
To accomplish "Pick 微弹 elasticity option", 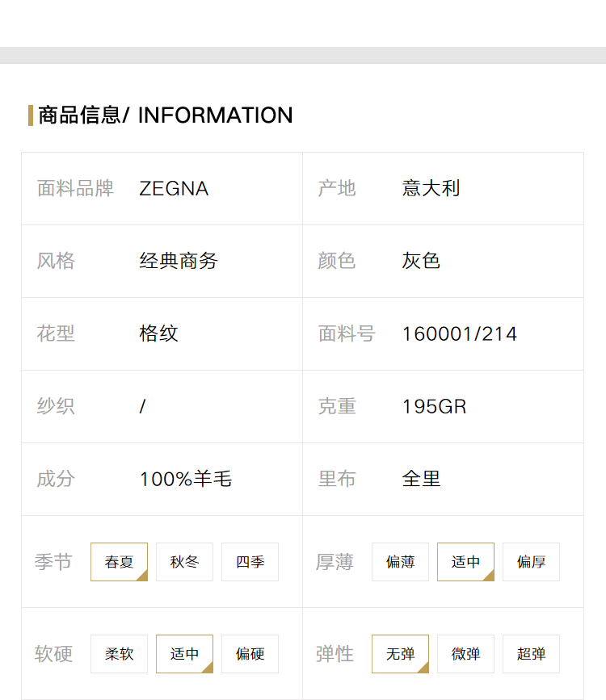I will [x=465, y=653].
